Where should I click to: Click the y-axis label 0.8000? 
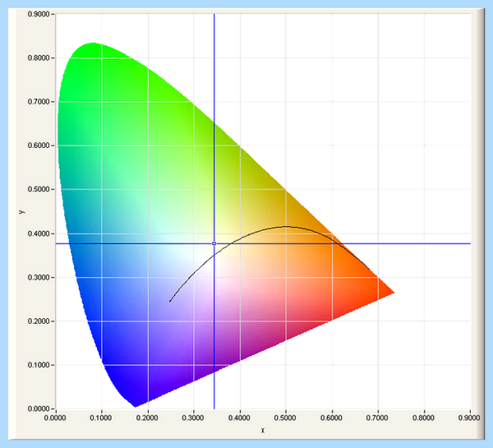click(39, 58)
